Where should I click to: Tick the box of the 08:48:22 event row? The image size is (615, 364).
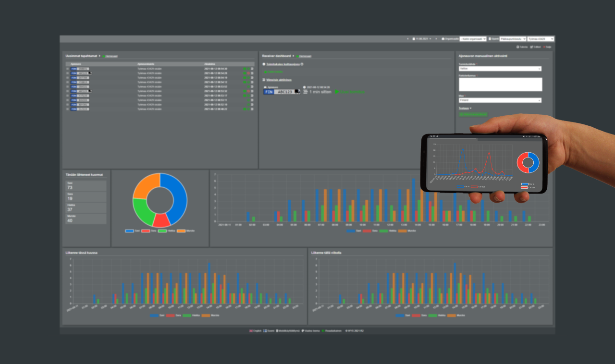click(x=68, y=109)
